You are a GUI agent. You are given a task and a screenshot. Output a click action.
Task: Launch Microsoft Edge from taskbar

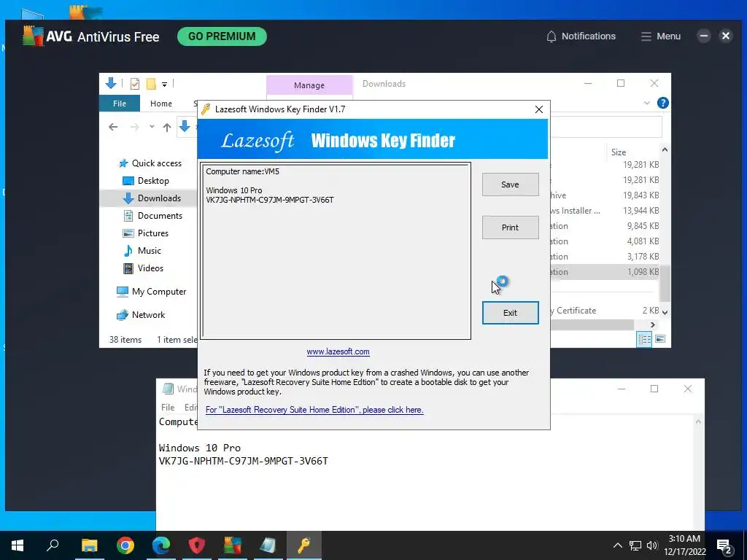(x=161, y=545)
